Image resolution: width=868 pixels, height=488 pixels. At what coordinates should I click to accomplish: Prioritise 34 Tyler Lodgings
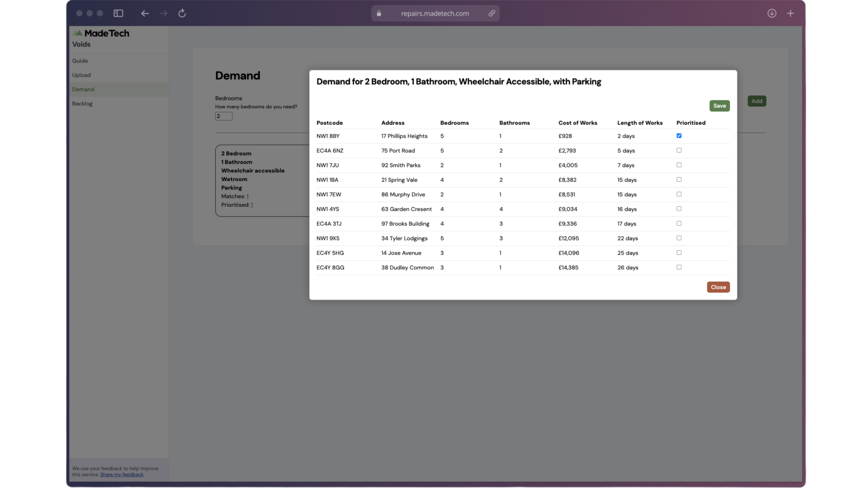coord(679,238)
